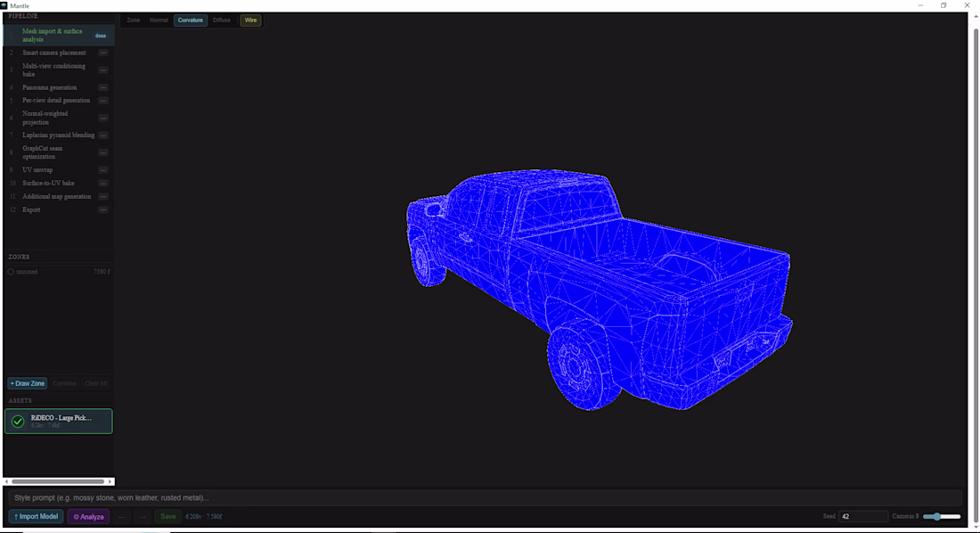This screenshot has width=980, height=533.
Task: Click status dash icon for Per-view detail generation
Action: (103, 100)
